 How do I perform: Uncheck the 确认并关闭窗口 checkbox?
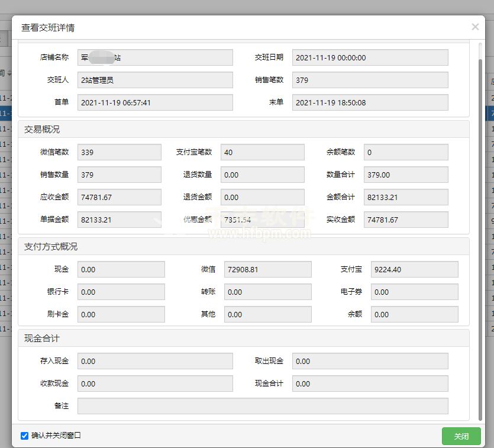(25, 436)
